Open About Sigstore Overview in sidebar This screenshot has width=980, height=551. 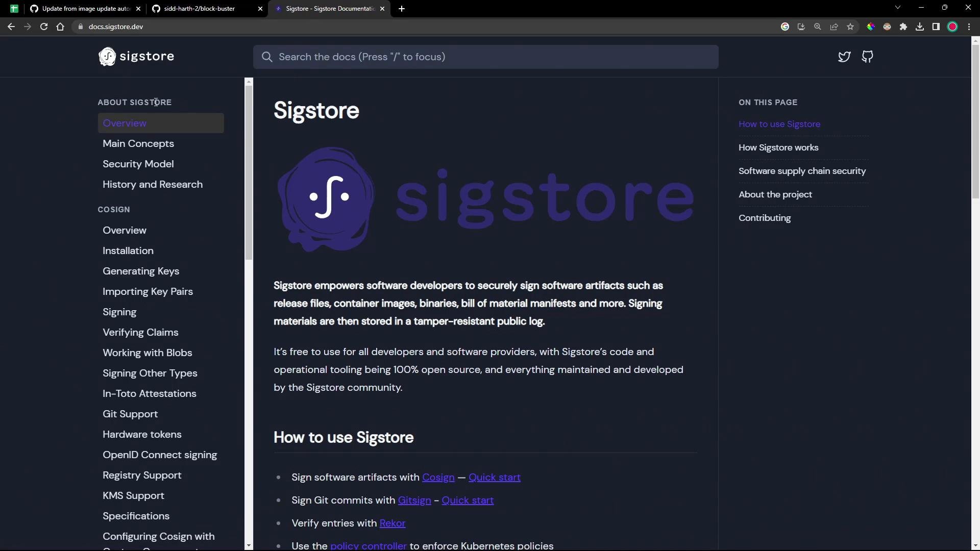click(x=161, y=123)
